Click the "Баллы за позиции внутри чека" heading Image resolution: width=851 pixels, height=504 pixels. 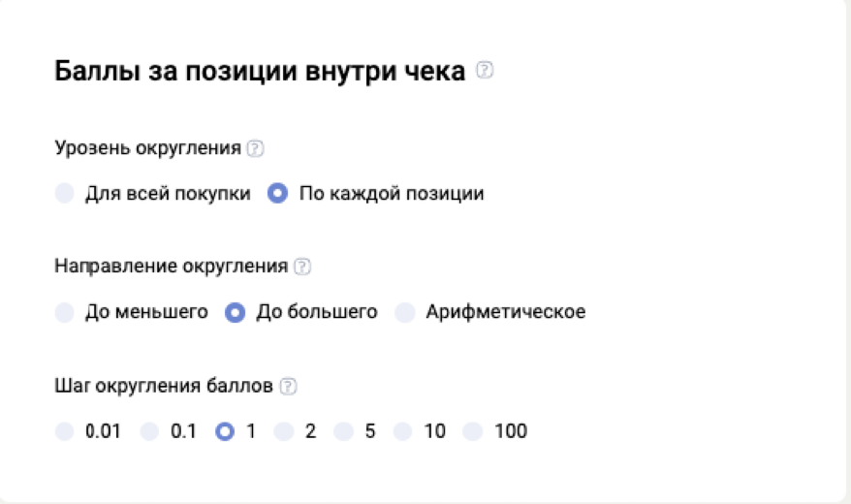coord(261,71)
